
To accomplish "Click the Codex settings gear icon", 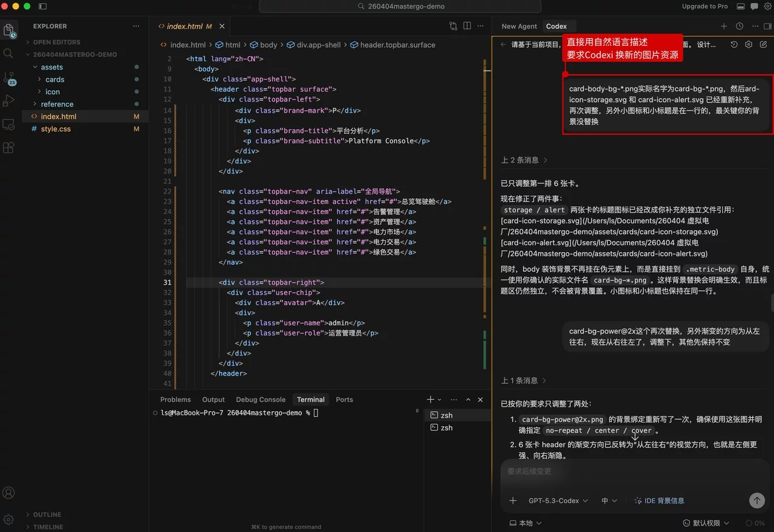I will pyautogui.click(x=749, y=45).
